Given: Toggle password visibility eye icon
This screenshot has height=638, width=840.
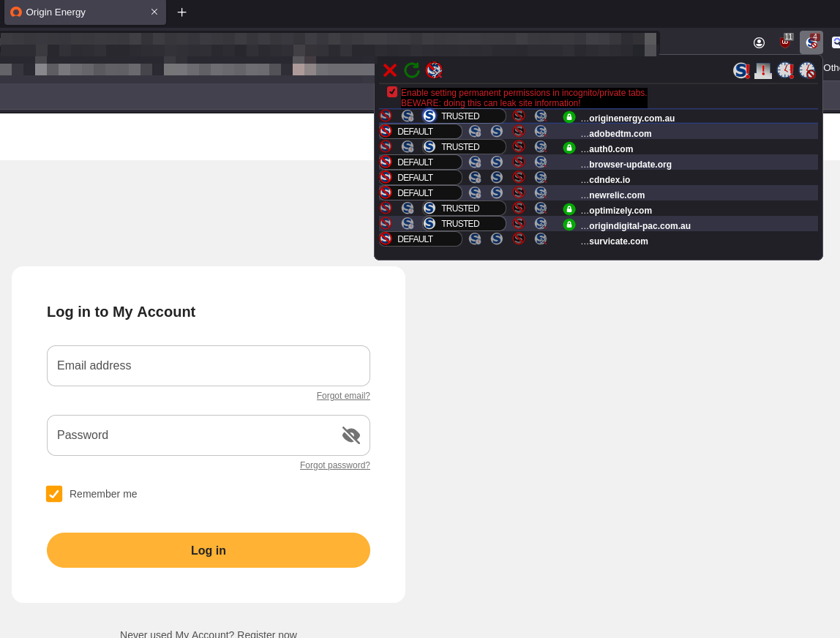Looking at the screenshot, I should (x=351, y=435).
